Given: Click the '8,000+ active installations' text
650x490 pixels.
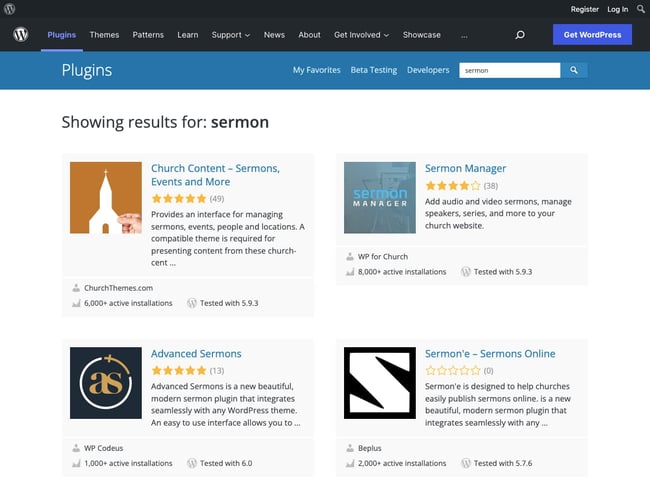Looking at the screenshot, I should point(402,272).
